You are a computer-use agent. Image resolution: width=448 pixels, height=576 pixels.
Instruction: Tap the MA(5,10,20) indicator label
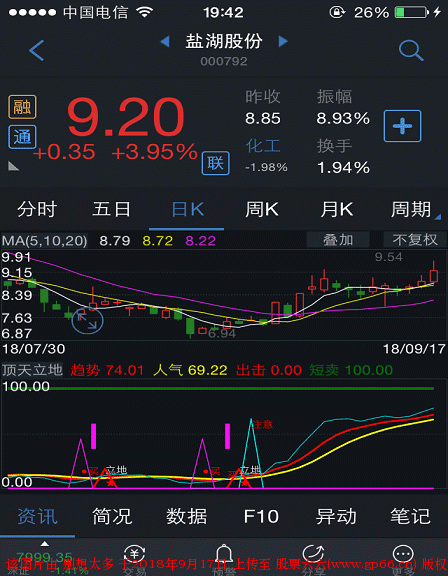pyautogui.click(x=44, y=241)
